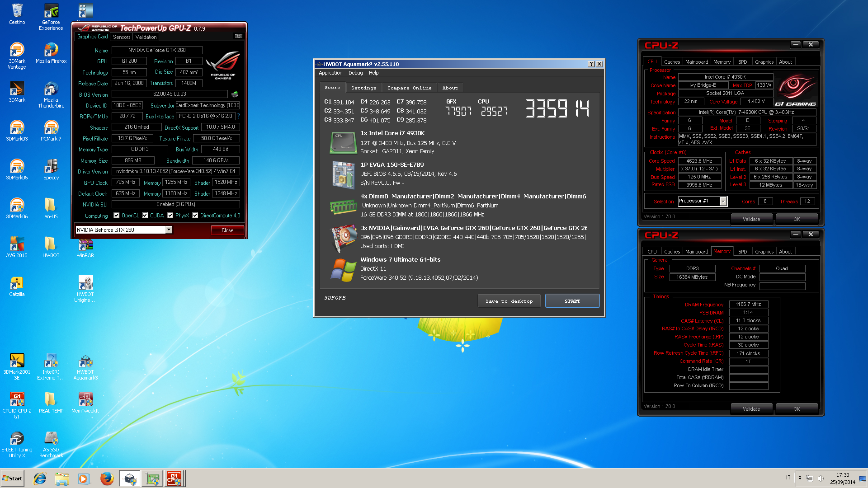Click OK in lower CPU-Z memory window
The width and height of the screenshot is (868, 488).
point(797,409)
